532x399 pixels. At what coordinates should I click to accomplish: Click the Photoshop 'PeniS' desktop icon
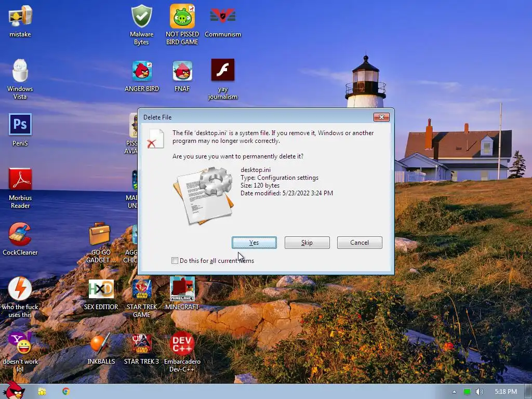(x=20, y=129)
